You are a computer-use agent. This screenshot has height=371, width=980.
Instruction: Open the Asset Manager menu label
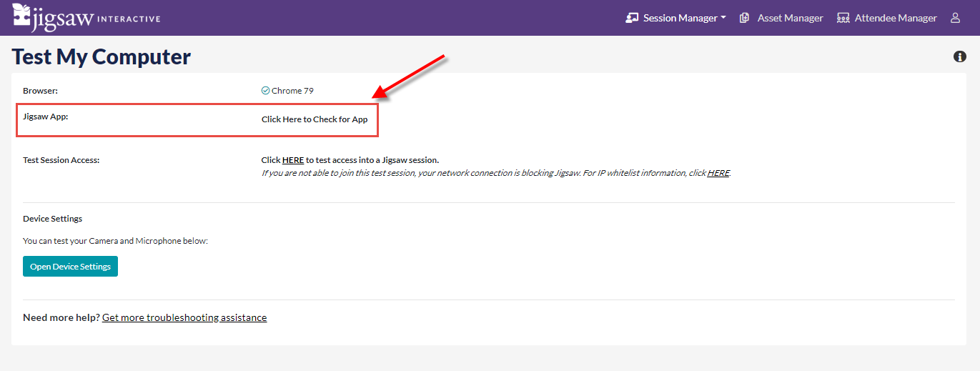(x=790, y=18)
